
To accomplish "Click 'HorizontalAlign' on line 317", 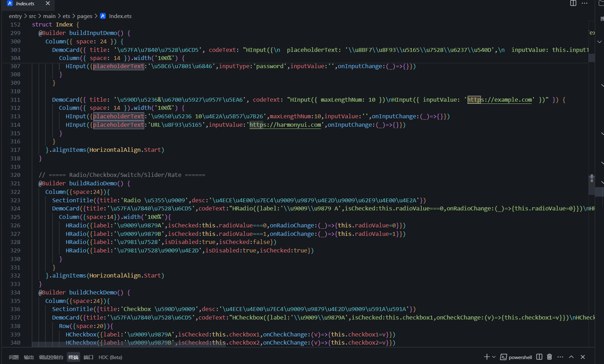I will pyautogui.click(x=115, y=150).
